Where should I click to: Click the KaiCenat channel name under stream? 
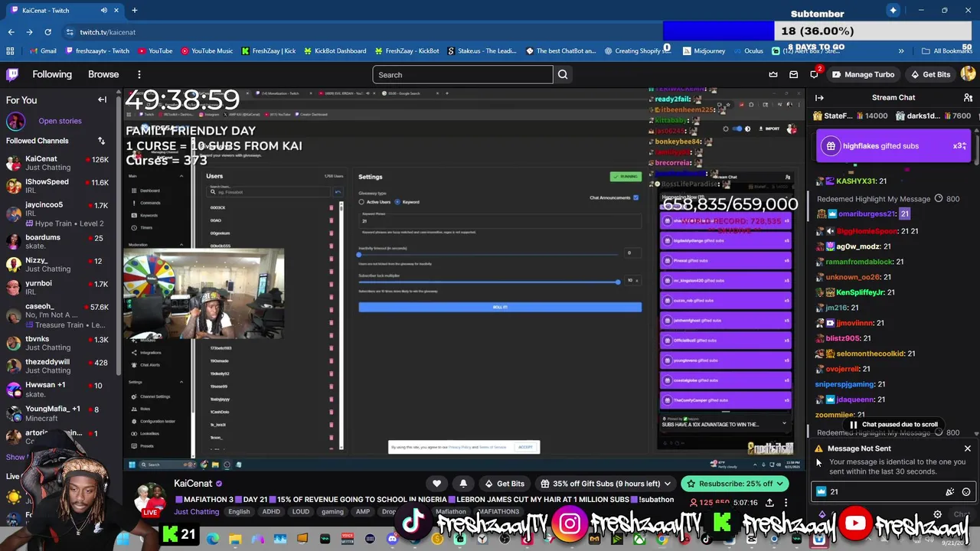pyautogui.click(x=193, y=484)
